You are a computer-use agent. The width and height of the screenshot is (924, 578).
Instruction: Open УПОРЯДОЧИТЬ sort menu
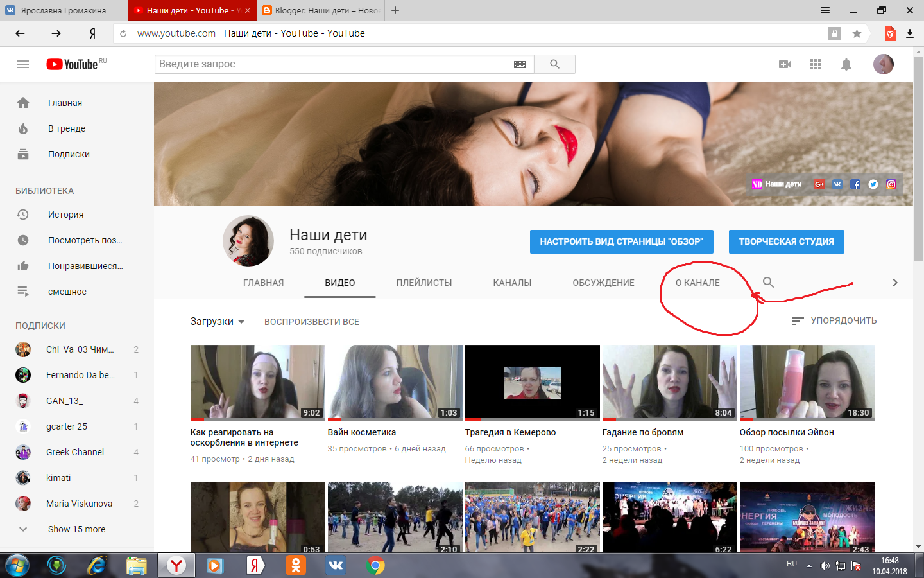coord(834,320)
